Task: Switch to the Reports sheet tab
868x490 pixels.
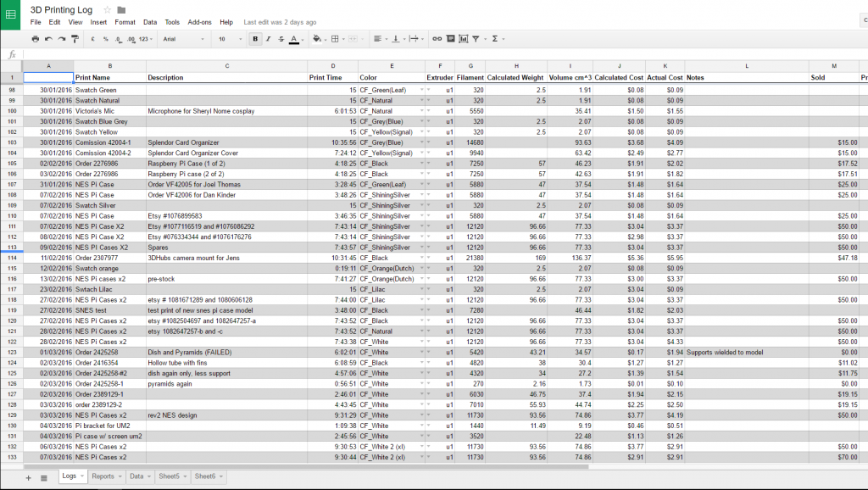Action: point(103,476)
